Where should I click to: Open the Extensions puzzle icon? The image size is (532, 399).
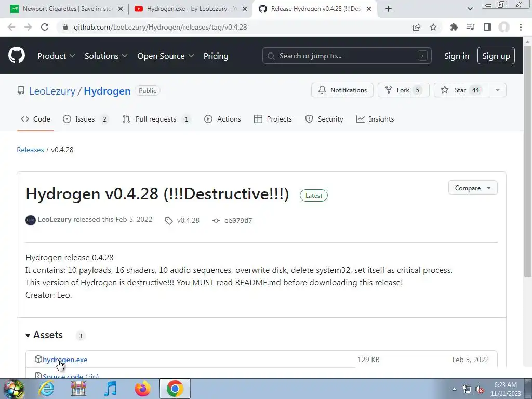(x=454, y=27)
